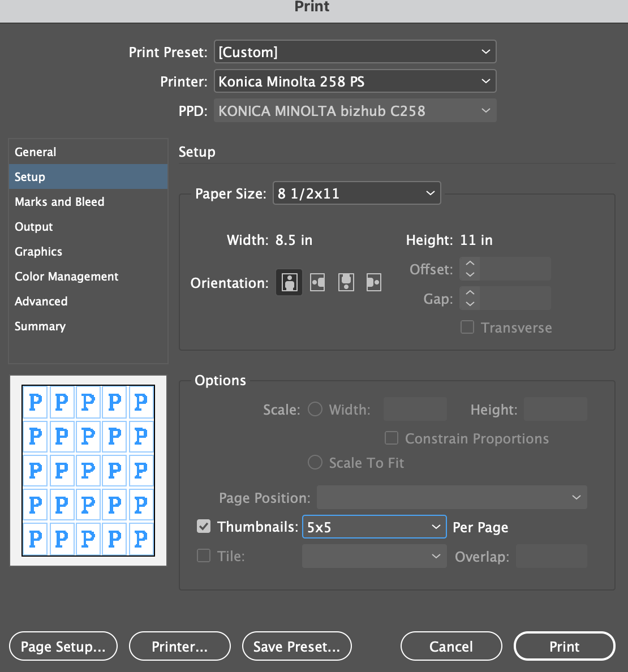The width and height of the screenshot is (628, 672).
Task: Open the Printer dropdown
Action: tap(355, 81)
